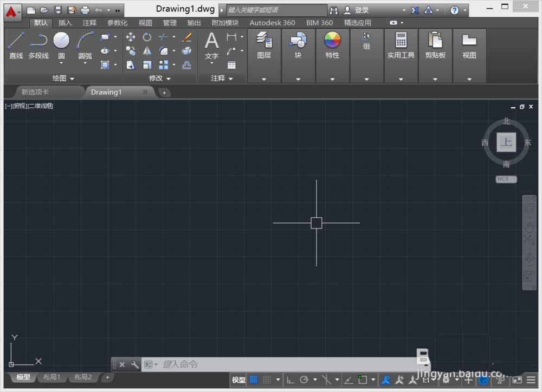Image resolution: width=542 pixels, height=392 pixels.
Task: Select the leader annotation tool
Action: tap(231, 51)
